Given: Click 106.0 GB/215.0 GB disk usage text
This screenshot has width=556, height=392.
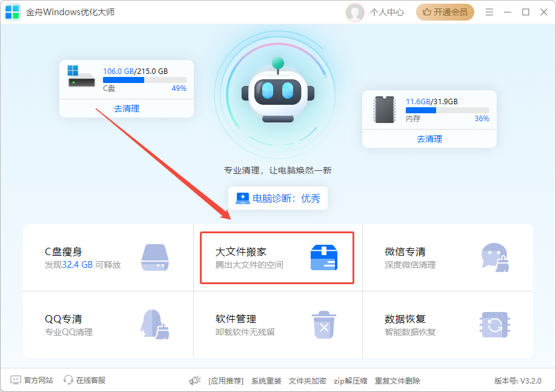Looking at the screenshot, I should pyautogui.click(x=136, y=71).
